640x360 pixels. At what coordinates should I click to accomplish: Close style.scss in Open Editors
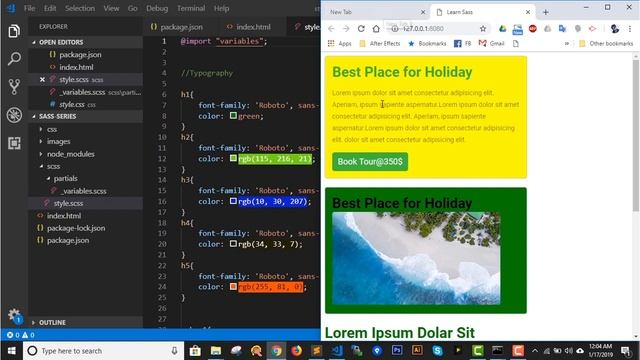(x=42, y=80)
